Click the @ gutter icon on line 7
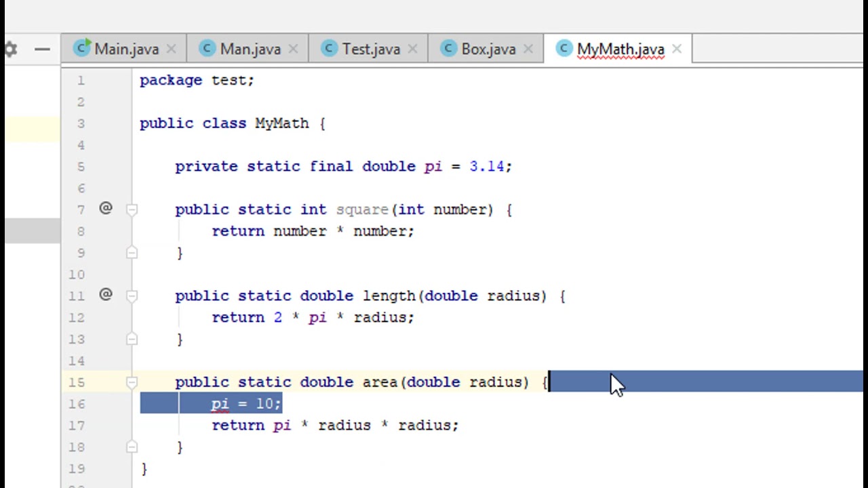This screenshot has height=488, width=868. pyautogui.click(x=106, y=209)
